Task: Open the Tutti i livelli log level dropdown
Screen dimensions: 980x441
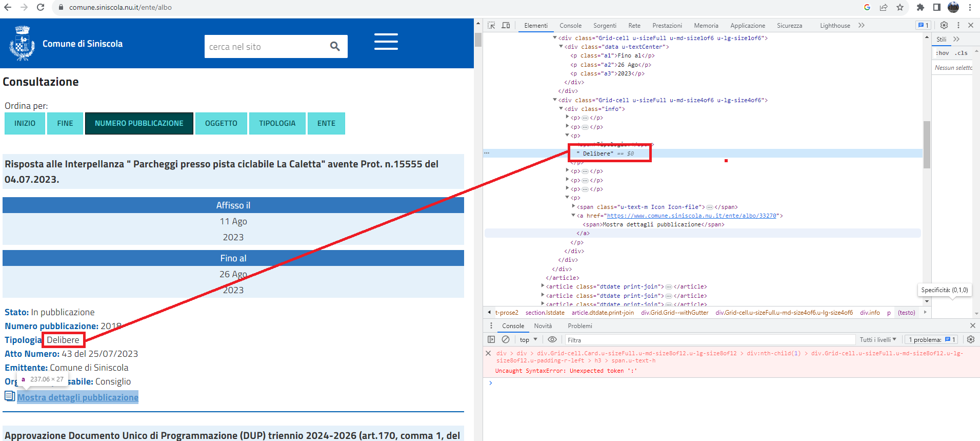Action: tap(878, 339)
